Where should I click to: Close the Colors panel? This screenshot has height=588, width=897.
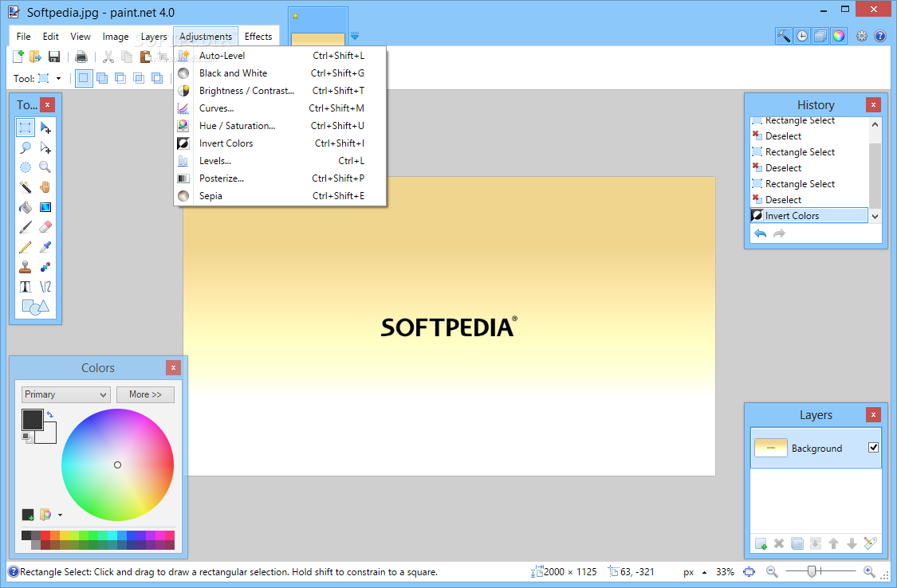point(173,367)
